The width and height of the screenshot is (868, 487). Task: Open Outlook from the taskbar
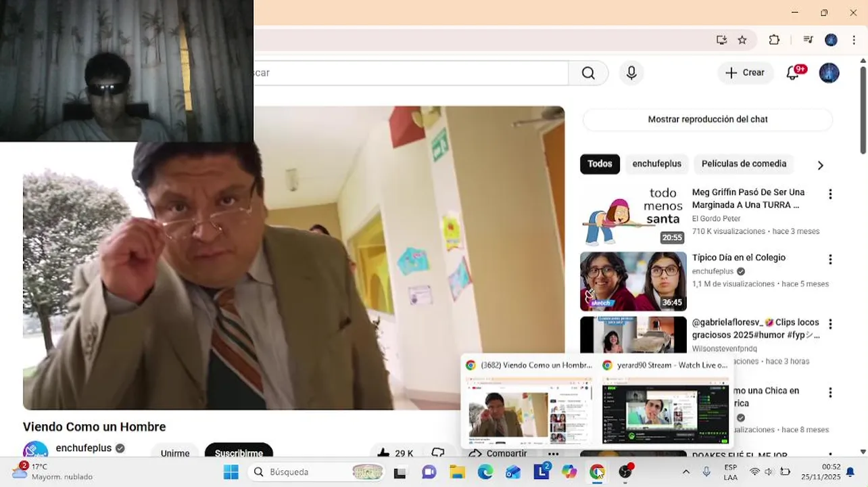pyautogui.click(x=513, y=472)
